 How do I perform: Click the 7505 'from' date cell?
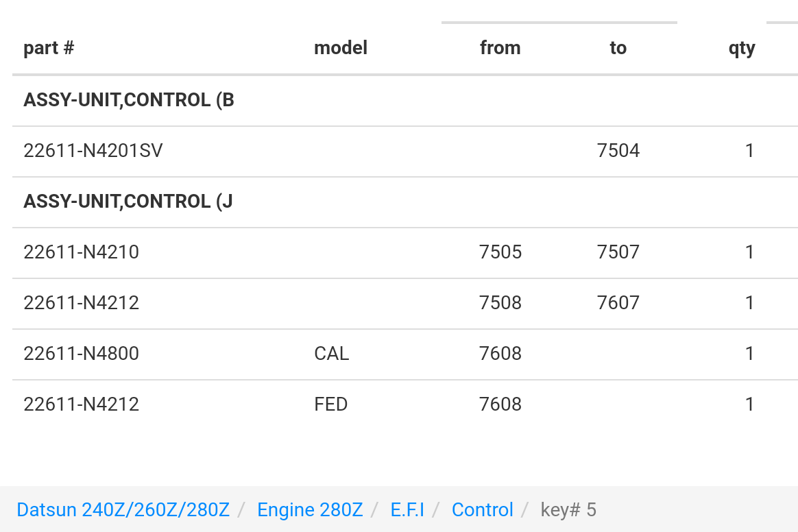tap(500, 252)
